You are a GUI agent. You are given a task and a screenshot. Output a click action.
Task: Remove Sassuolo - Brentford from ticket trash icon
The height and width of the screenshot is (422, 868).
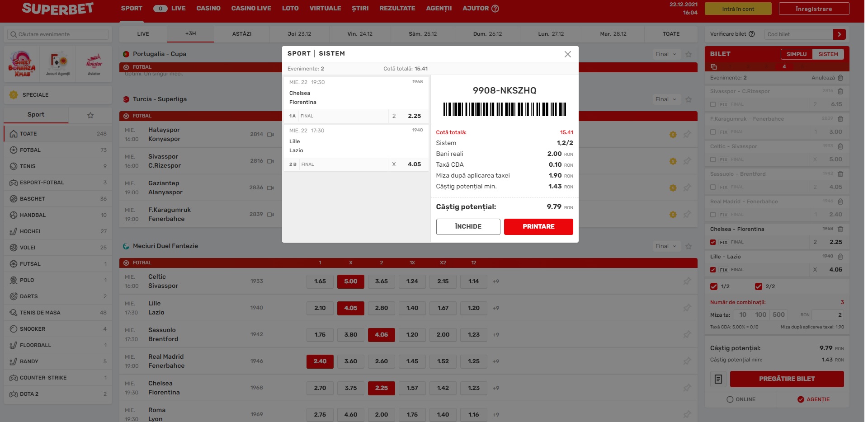tap(840, 174)
